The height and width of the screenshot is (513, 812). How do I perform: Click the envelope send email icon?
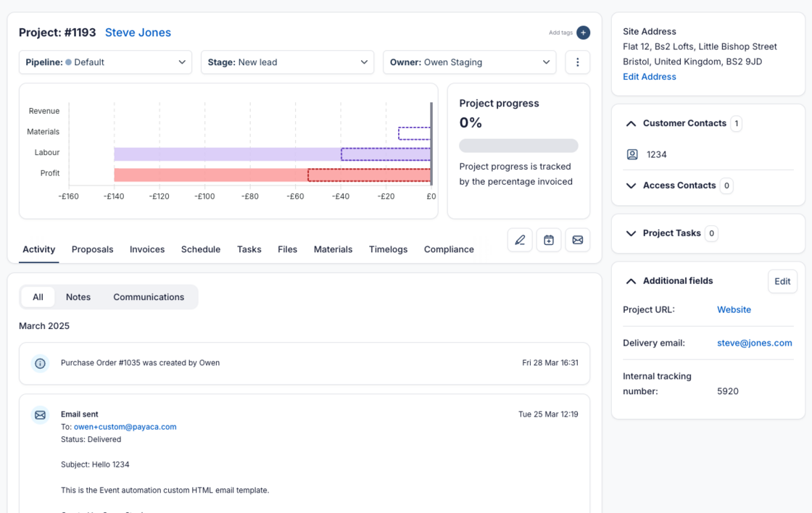tap(577, 240)
